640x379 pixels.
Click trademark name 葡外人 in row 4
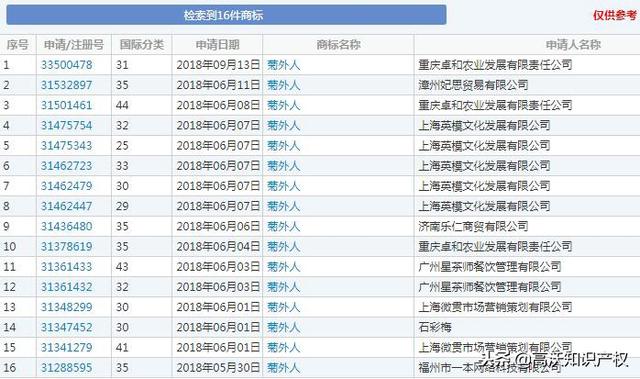point(284,125)
